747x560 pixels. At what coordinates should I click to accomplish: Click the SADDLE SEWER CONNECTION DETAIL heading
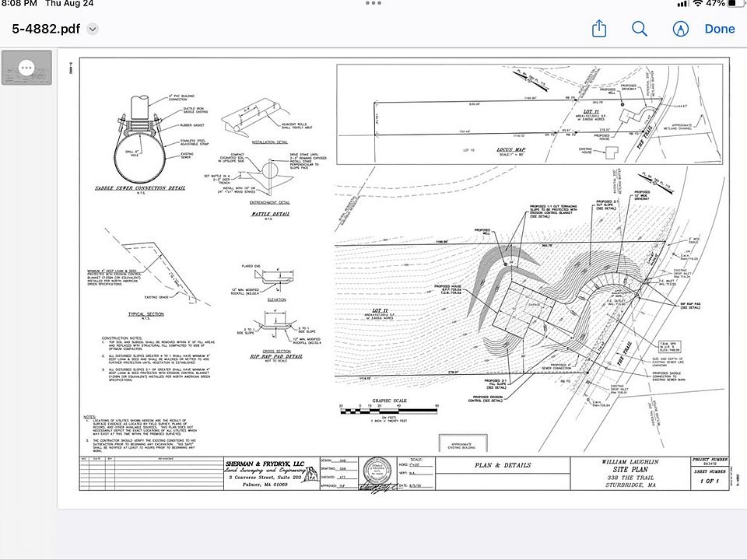[x=141, y=188]
